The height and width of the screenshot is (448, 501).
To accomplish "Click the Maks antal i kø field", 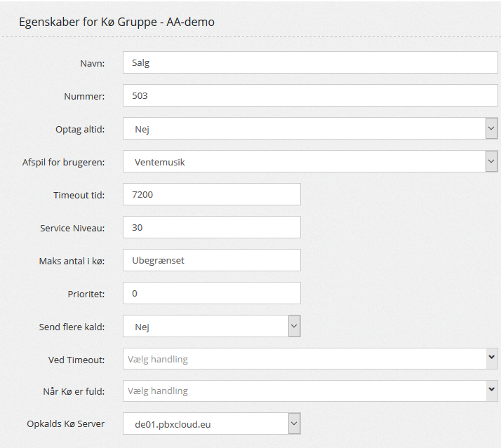I will [211, 260].
